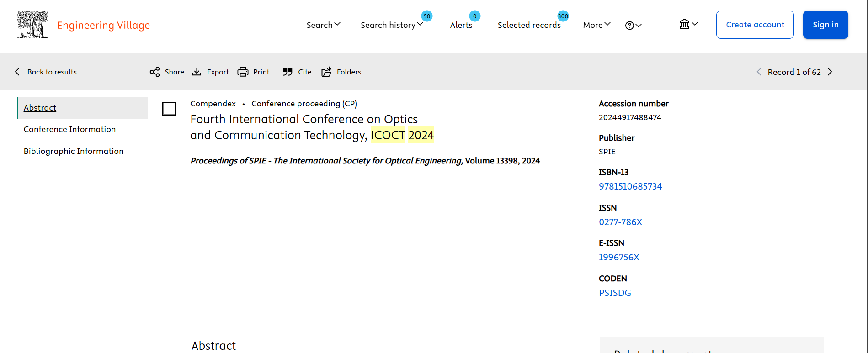This screenshot has width=868, height=353.
Task: Click the Sign in button
Action: [825, 25]
